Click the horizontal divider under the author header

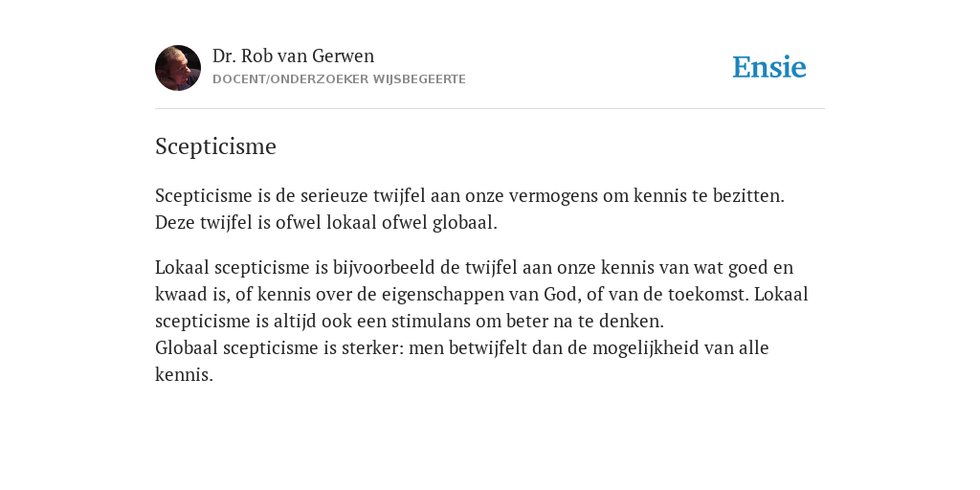point(490,109)
